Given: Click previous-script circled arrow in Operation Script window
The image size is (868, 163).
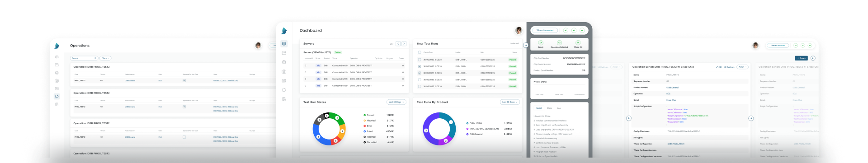Looking at the screenshot, I should pyautogui.click(x=628, y=118).
